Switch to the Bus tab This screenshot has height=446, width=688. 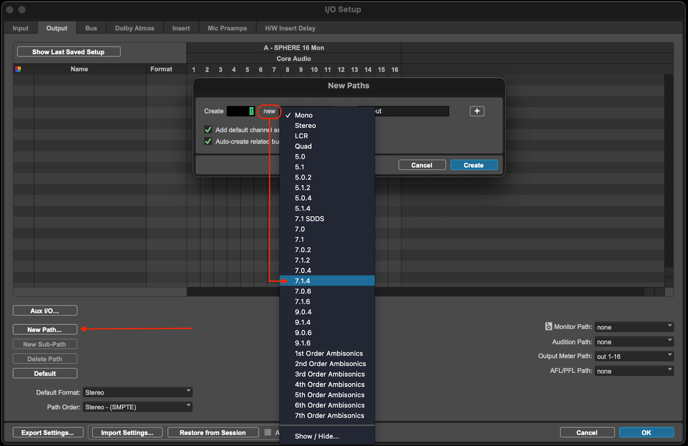91,28
